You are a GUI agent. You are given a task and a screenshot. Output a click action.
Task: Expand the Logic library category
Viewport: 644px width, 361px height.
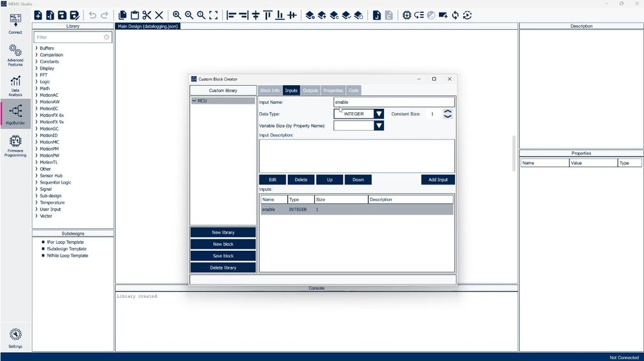click(36, 82)
